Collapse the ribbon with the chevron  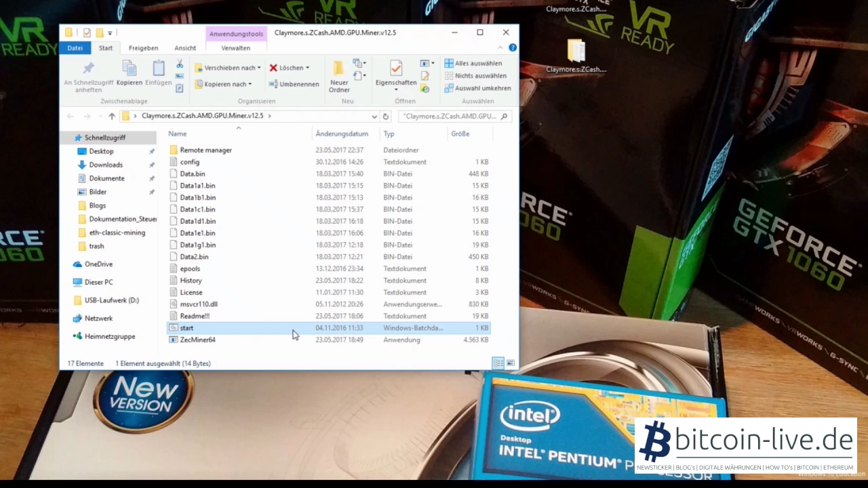click(x=501, y=47)
